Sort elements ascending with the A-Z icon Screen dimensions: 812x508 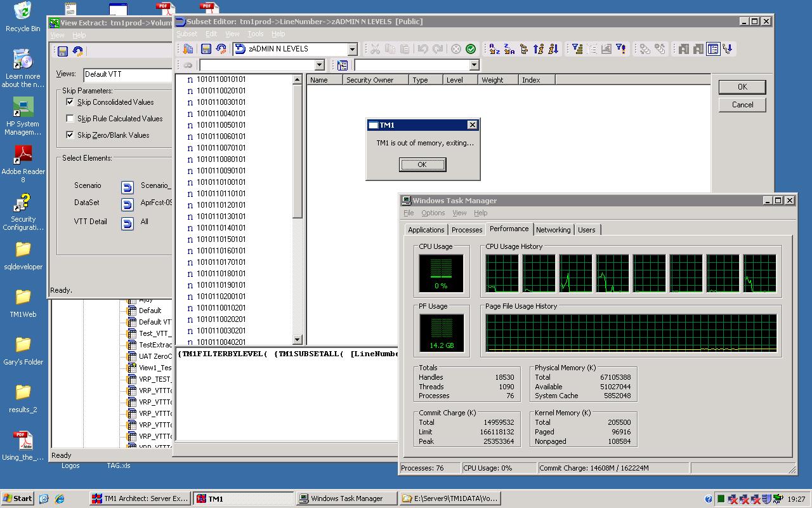494,49
